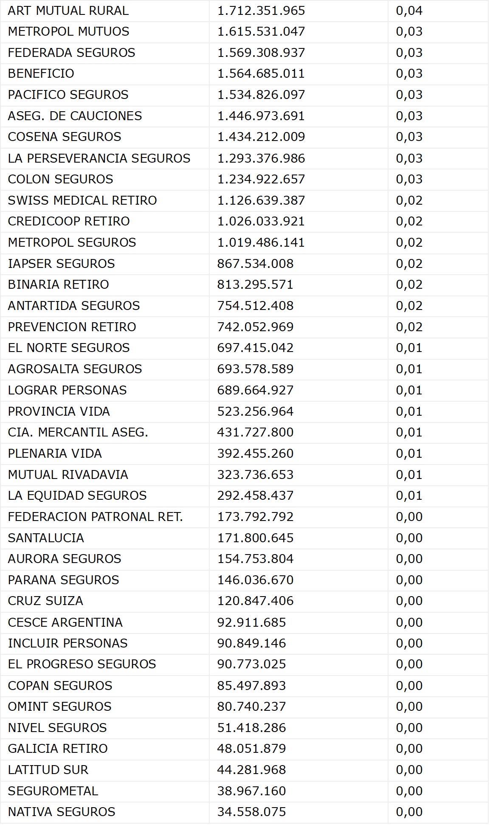Click the SANTALUCIA amount 171.800.645
The height and width of the screenshot is (825, 504).
tap(255, 538)
